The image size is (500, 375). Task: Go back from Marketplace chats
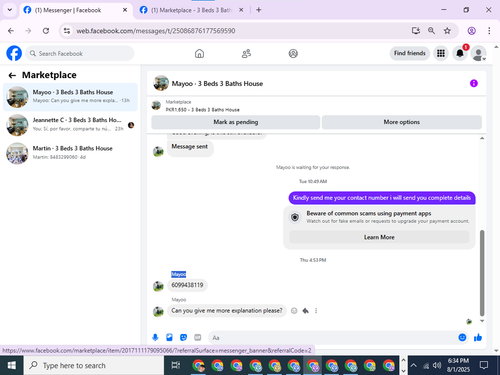tap(12, 75)
